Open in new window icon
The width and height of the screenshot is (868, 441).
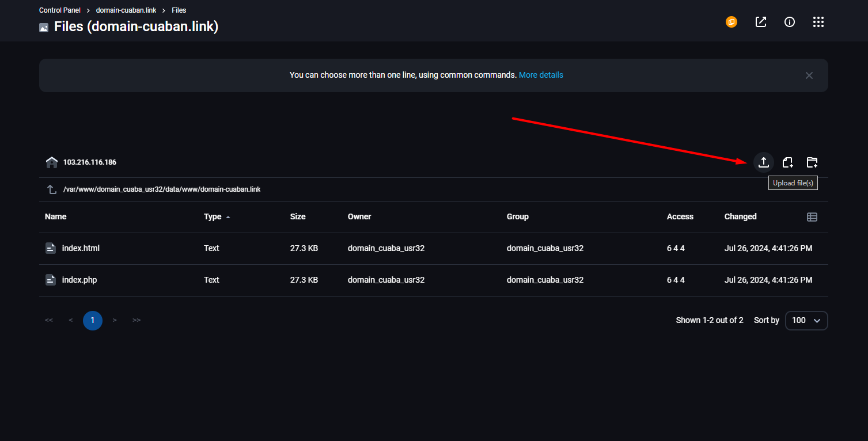pyautogui.click(x=761, y=22)
